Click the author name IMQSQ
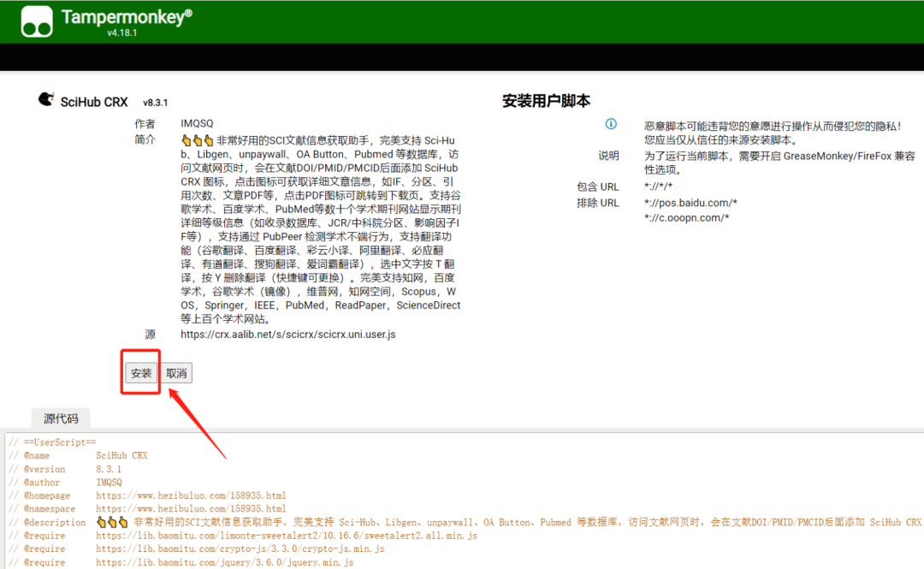Screen dimensions: 924x569 (197, 123)
